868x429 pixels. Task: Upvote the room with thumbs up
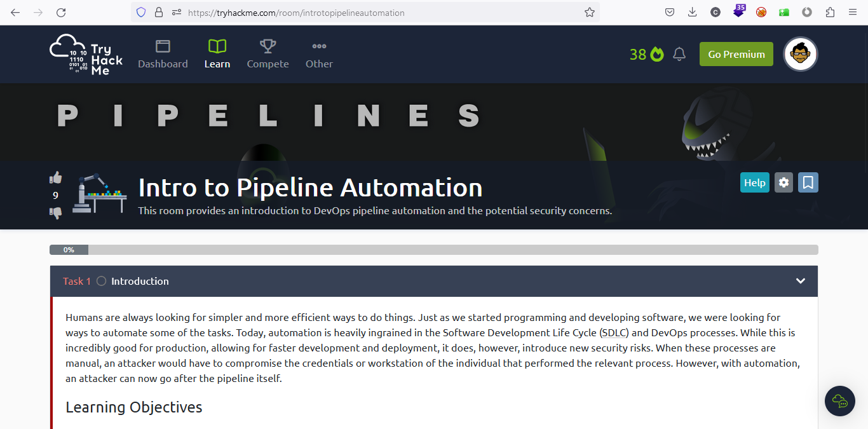click(x=56, y=178)
